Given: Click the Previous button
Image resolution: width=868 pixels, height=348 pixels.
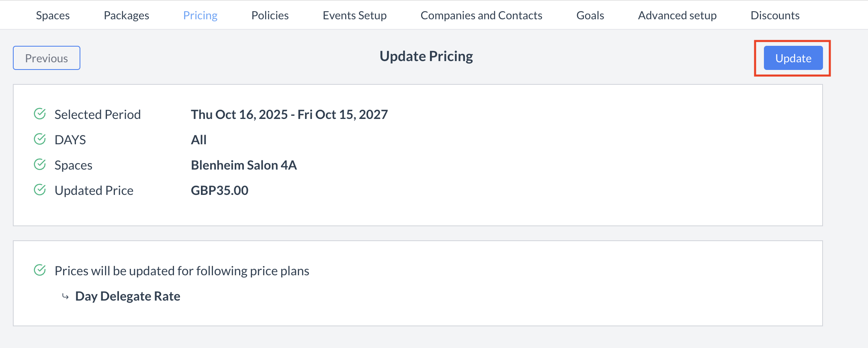Looking at the screenshot, I should pyautogui.click(x=46, y=58).
